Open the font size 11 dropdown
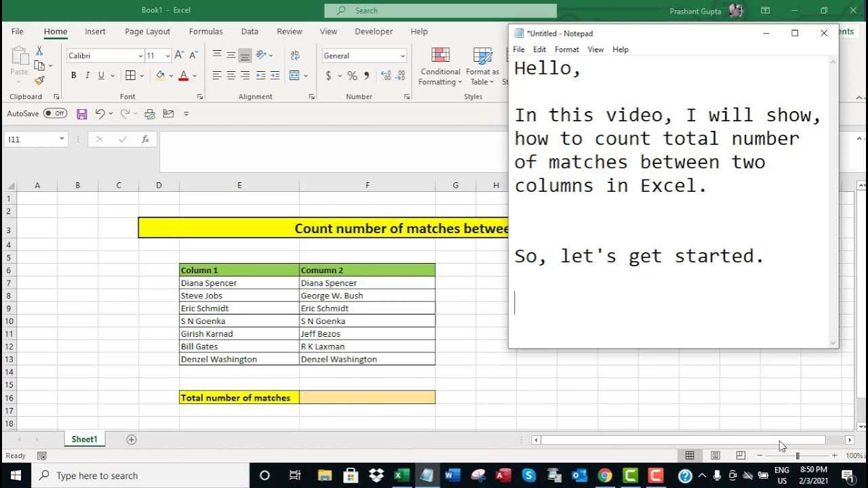The height and width of the screenshot is (488, 868). (x=167, y=56)
